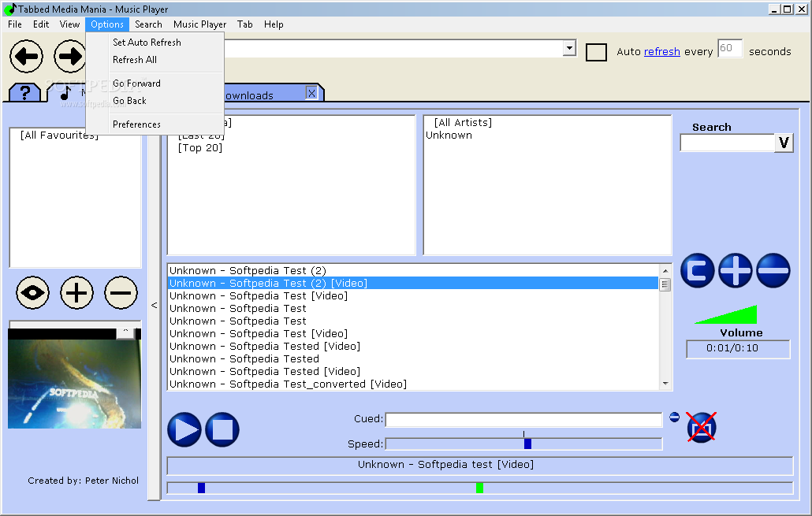
Task: Open the Search menu
Action: pos(149,24)
